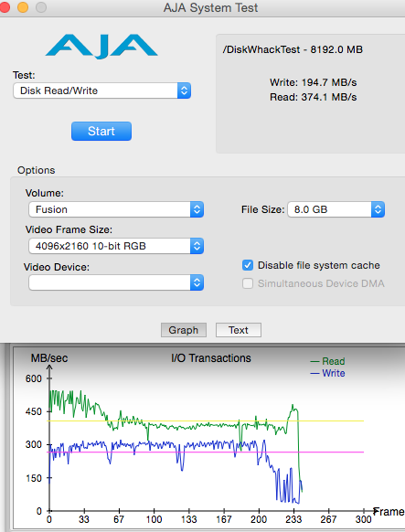Start the disk test
The image size is (405, 532).
click(x=101, y=132)
